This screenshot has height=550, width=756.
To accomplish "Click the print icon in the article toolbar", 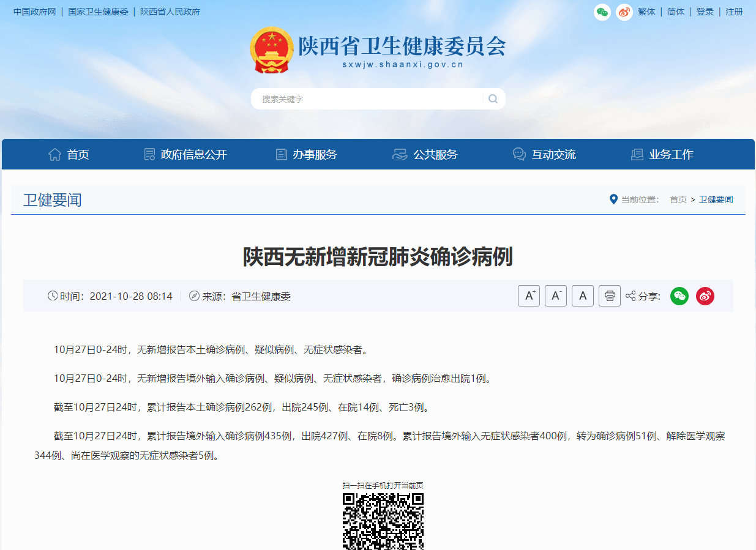I will (x=609, y=295).
